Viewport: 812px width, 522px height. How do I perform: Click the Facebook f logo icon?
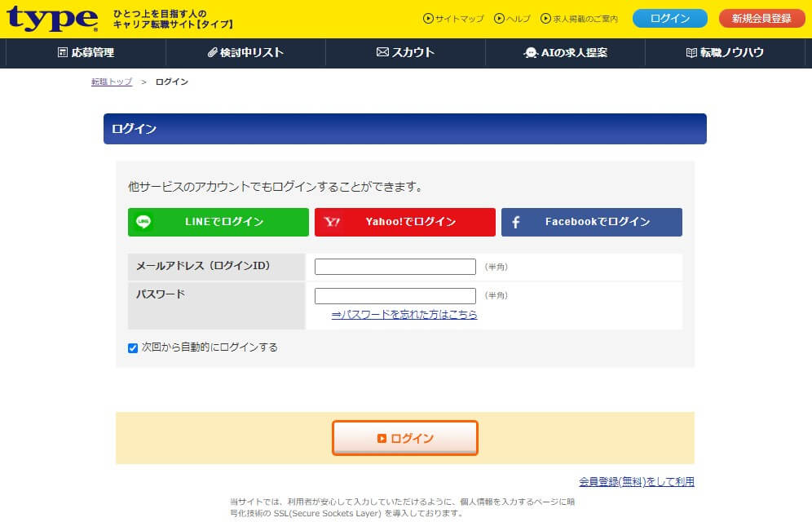coord(516,222)
